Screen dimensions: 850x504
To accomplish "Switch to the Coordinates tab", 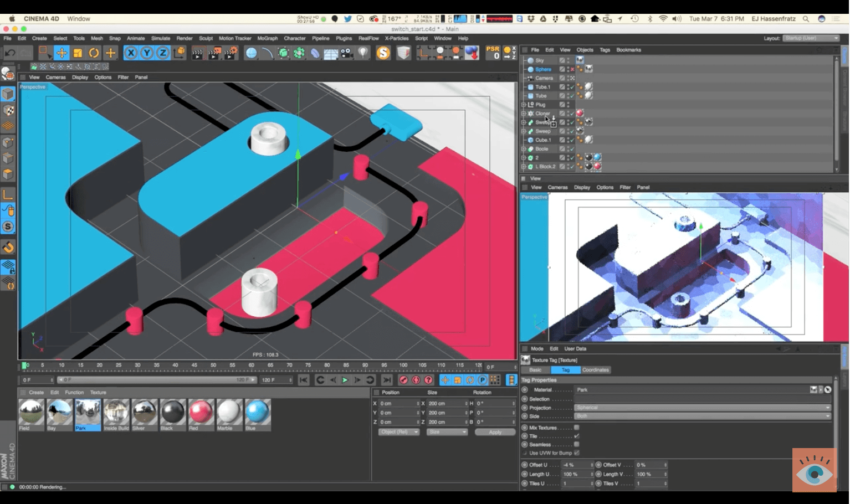I will (595, 370).
